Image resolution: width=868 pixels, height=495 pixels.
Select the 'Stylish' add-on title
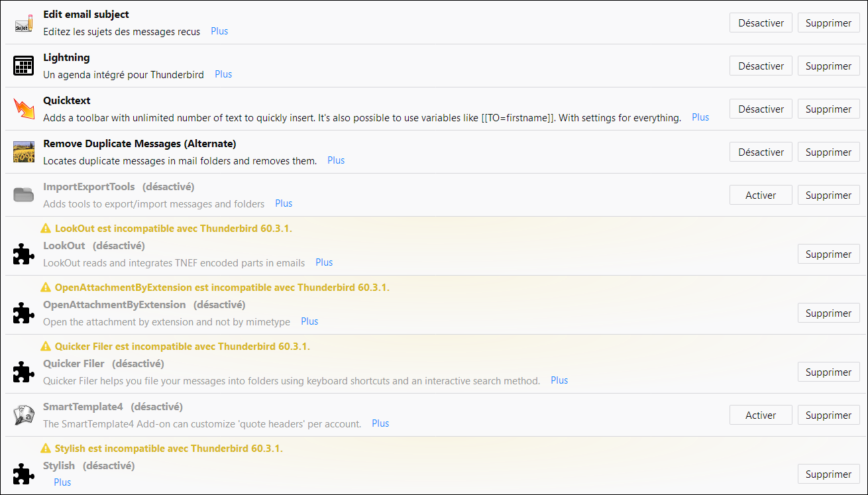coord(59,466)
